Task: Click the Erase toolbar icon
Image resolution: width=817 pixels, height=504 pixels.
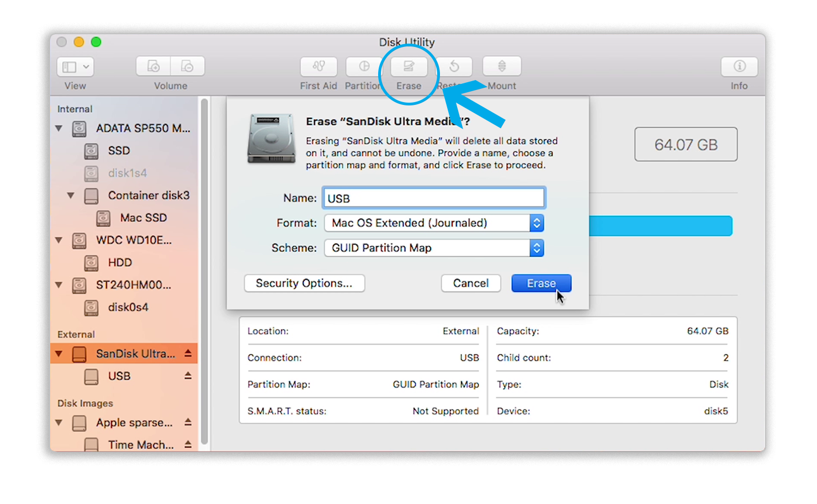Action: pos(409,66)
